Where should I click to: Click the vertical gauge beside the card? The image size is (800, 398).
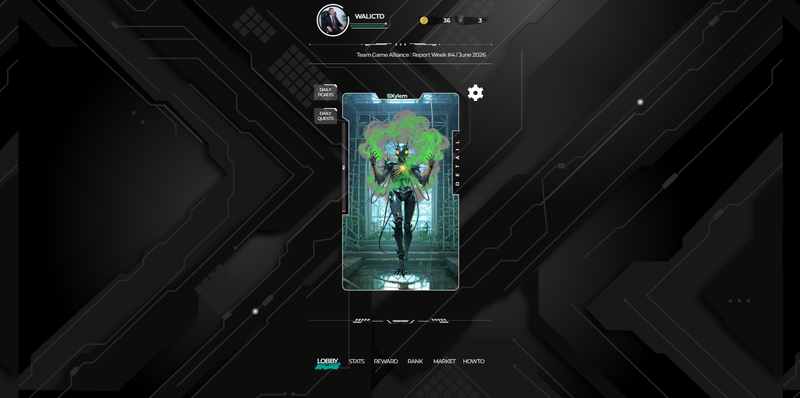point(344,167)
